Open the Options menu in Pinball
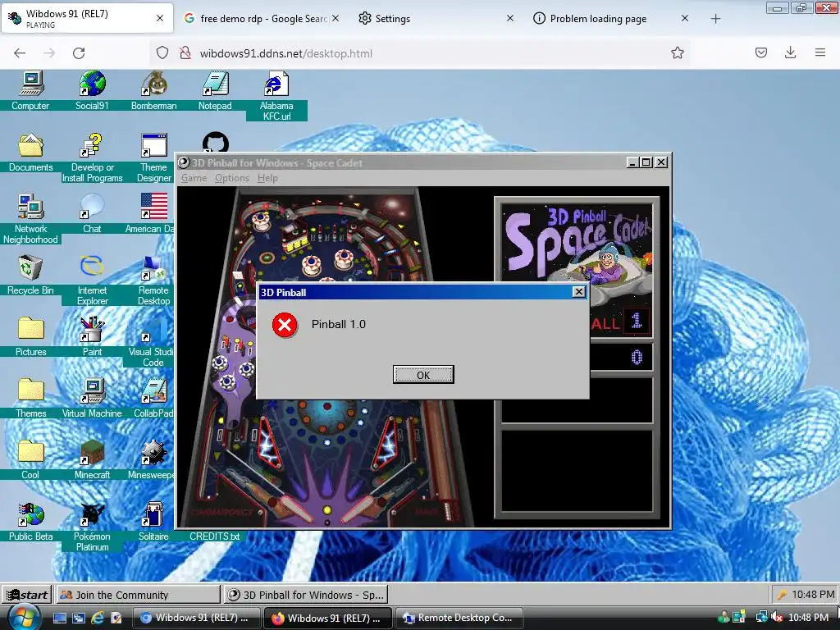 [232, 178]
